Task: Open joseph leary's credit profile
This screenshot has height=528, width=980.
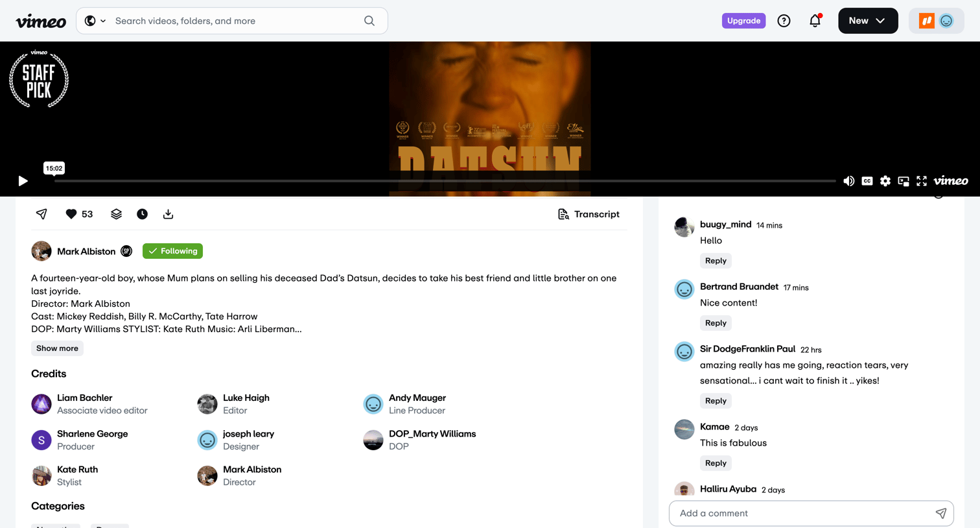Action: [248, 433]
